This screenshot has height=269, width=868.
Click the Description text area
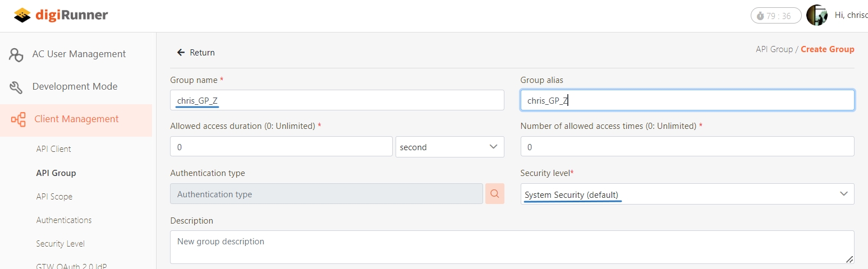(512, 247)
